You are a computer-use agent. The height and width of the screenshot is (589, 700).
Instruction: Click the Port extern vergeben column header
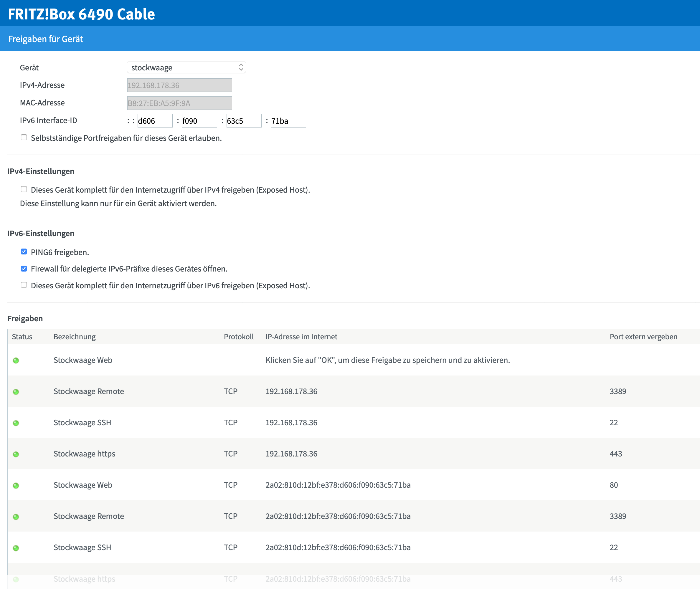coord(643,337)
